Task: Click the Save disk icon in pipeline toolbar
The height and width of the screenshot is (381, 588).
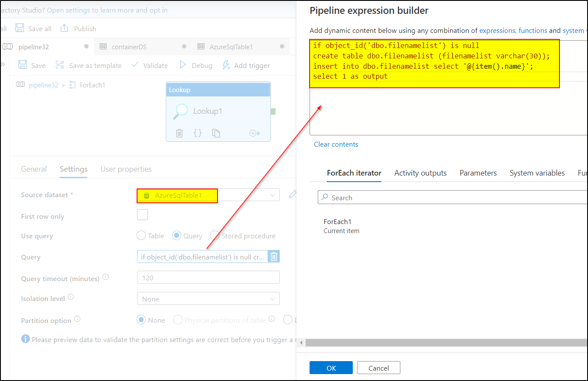Action: click(22, 65)
